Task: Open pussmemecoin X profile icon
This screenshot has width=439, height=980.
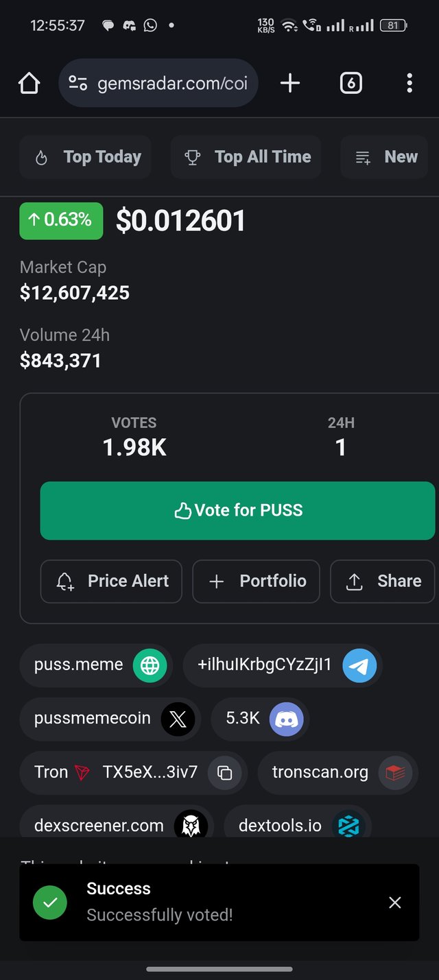Action: click(178, 719)
